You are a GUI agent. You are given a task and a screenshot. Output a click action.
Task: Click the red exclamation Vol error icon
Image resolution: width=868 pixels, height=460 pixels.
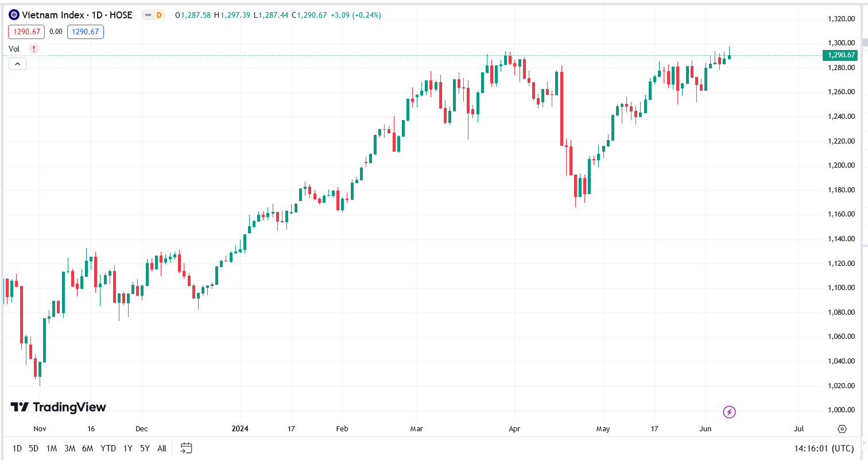pos(34,49)
